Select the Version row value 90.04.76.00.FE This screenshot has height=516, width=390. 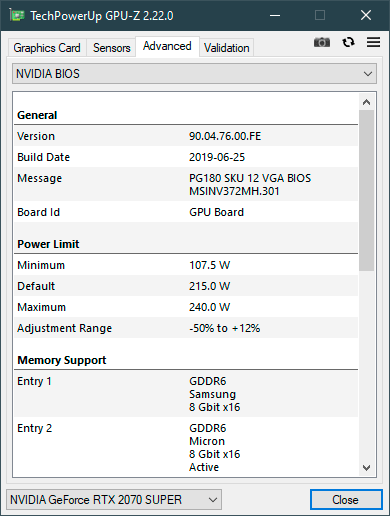pyautogui.click(x=225, y=136)
